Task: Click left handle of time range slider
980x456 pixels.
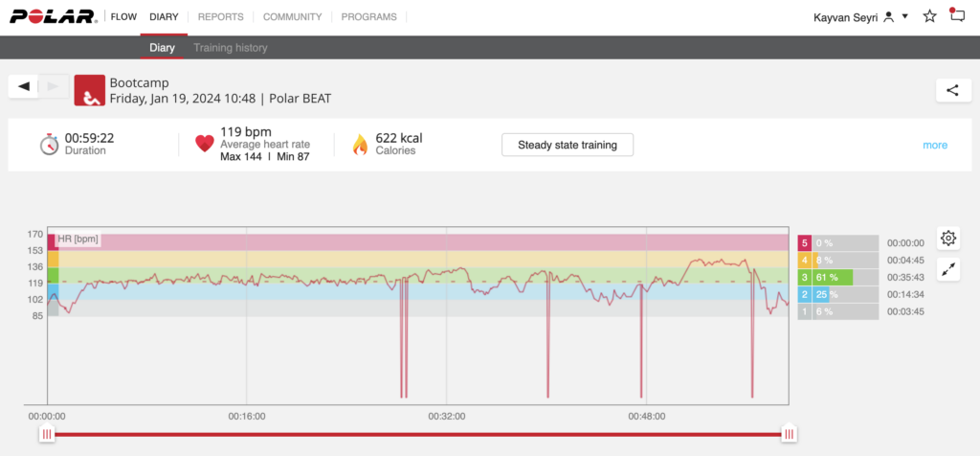Action: [x=47, y=434]
